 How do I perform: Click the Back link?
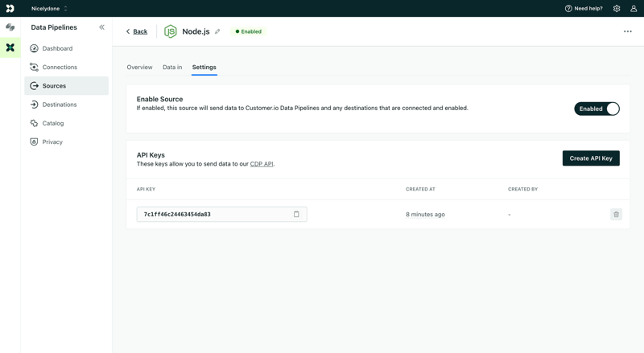(x=137, y=31)
